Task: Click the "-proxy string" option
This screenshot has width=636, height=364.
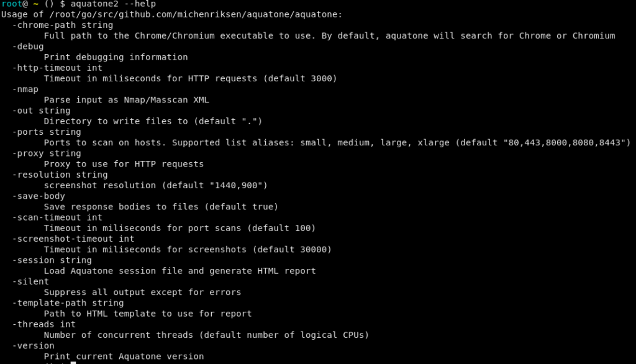Action: [47, 153]
